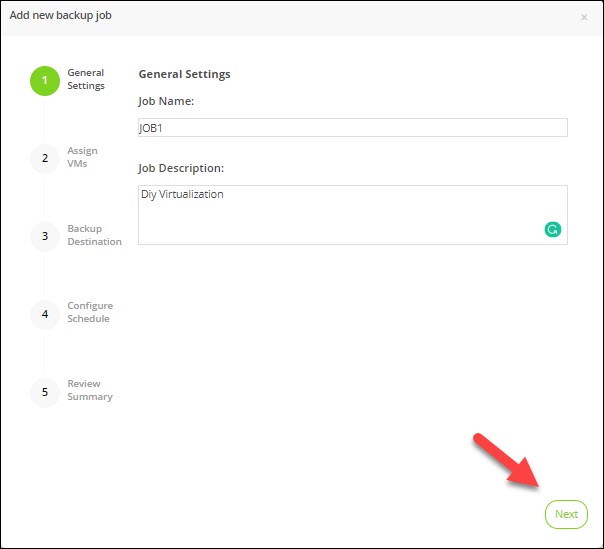The height and width of the screenshot is (549, 604).
Task: Click the Add new backup job title
Action: [x=66, y=16]
